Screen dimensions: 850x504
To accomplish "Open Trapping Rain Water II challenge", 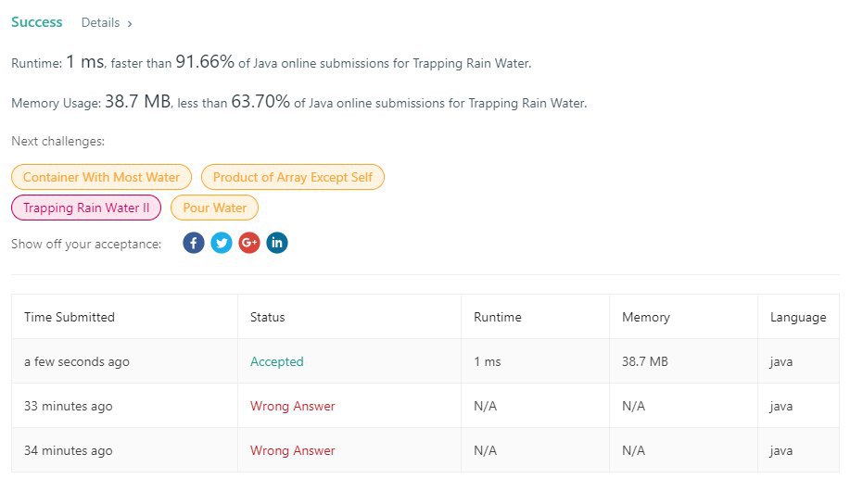I will click(86, 208).
